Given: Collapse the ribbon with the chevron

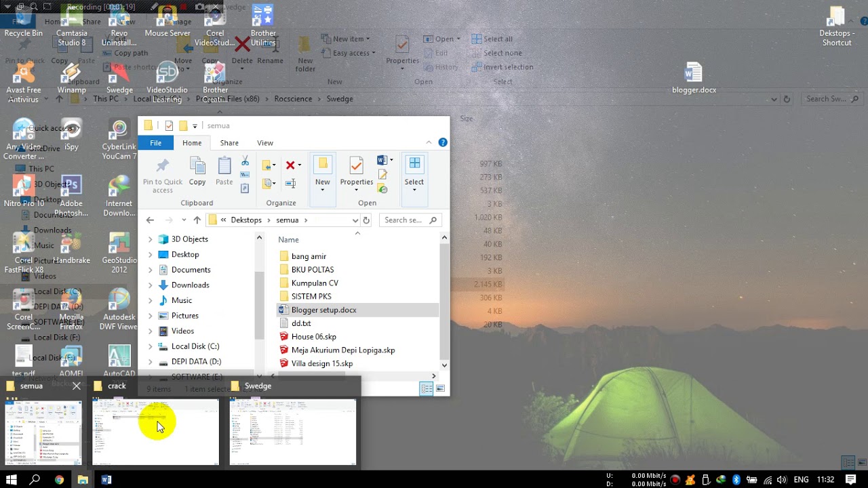Looking at the screenshot, I should click(x=429, y=142).
